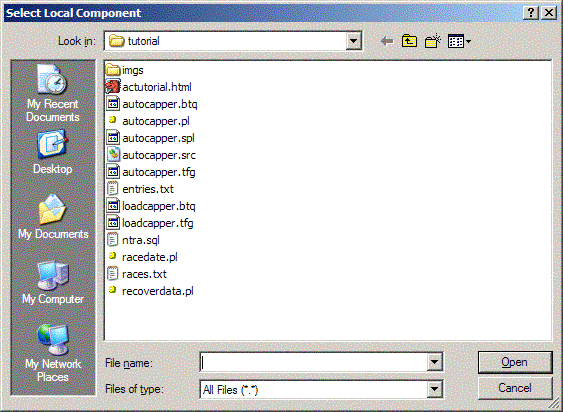Image resolution: width=563 pixels, height=412 pixels.
Task: Click the Cancel button
Action: pyautogui.click(x=515, y=388)
